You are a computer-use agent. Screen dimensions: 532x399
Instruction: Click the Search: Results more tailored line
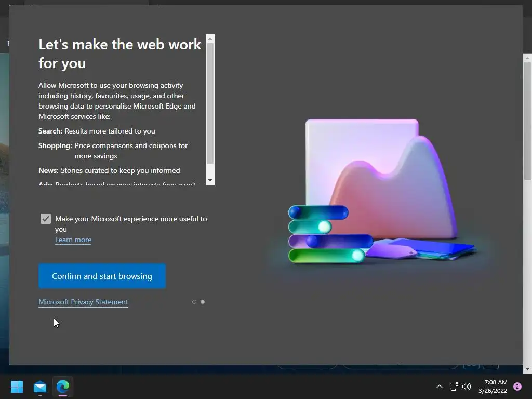point(97,131)
